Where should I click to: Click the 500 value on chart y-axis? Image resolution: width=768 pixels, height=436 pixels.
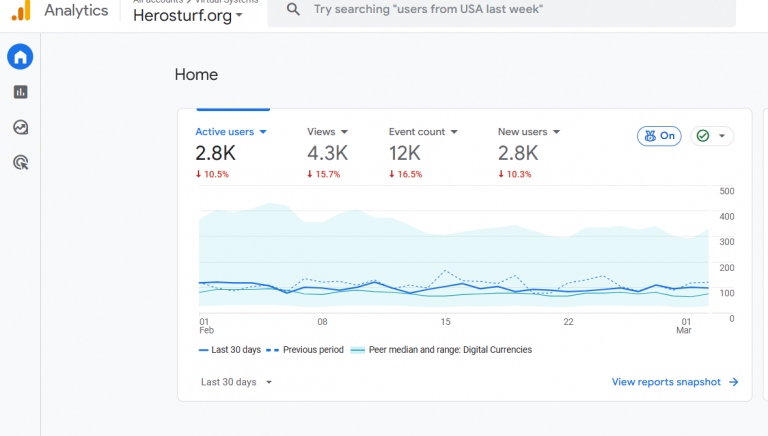[727, 191]
